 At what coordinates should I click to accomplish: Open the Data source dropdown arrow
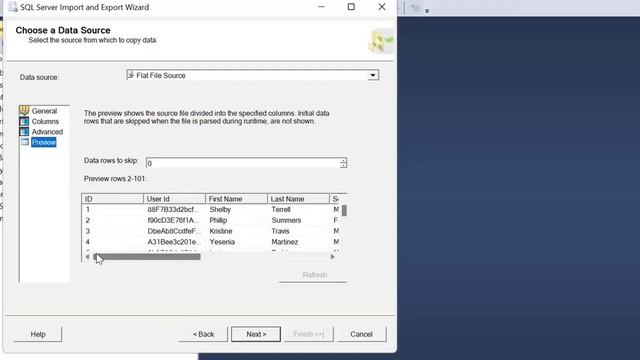coord(373,76)
